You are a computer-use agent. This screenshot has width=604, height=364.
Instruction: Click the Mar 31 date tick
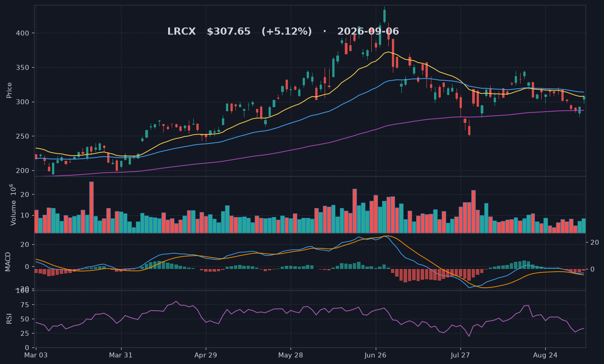point(121,355)
